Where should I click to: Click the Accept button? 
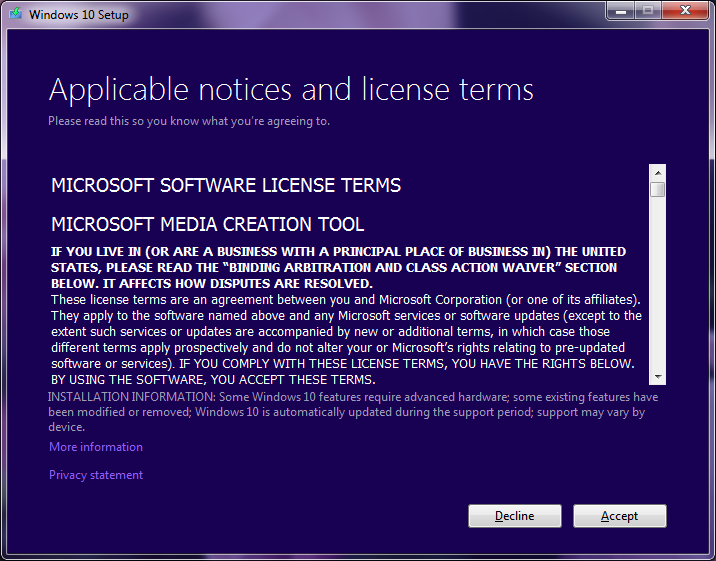620,516
